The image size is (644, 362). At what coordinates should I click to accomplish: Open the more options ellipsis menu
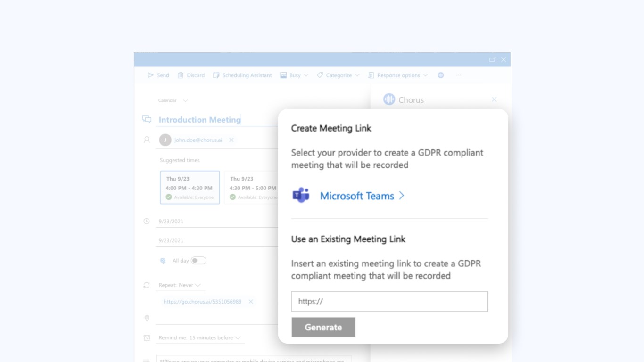pyautogui.click(x=458, y=75)
